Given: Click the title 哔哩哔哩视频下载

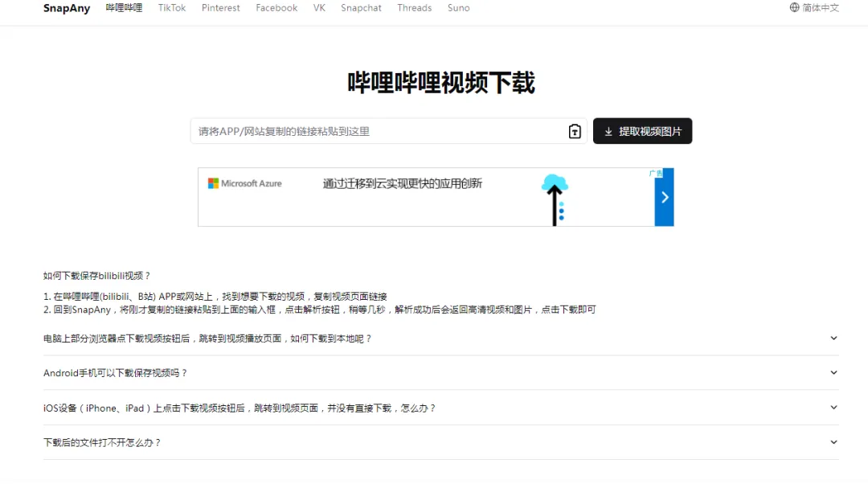Looking at the screenshot, I should [x=441, y=83].
